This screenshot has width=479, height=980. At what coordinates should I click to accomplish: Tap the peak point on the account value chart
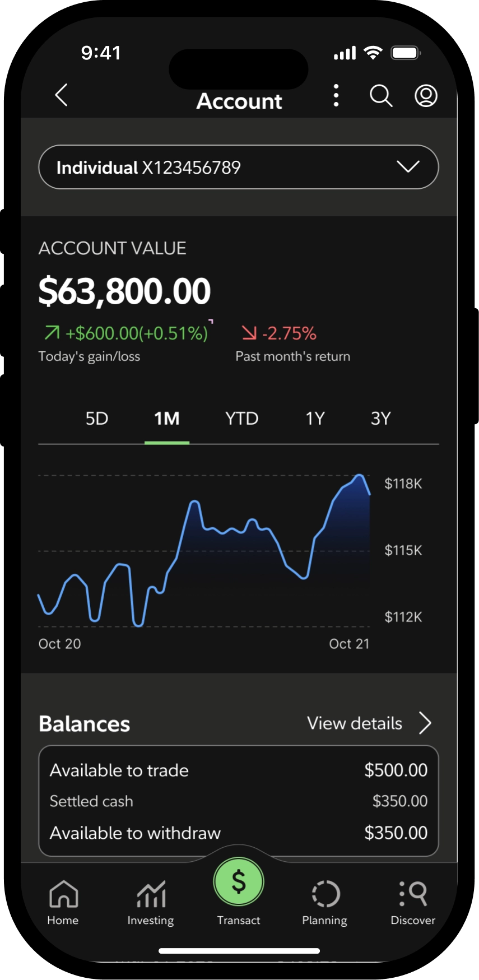[x=360, y=476]
